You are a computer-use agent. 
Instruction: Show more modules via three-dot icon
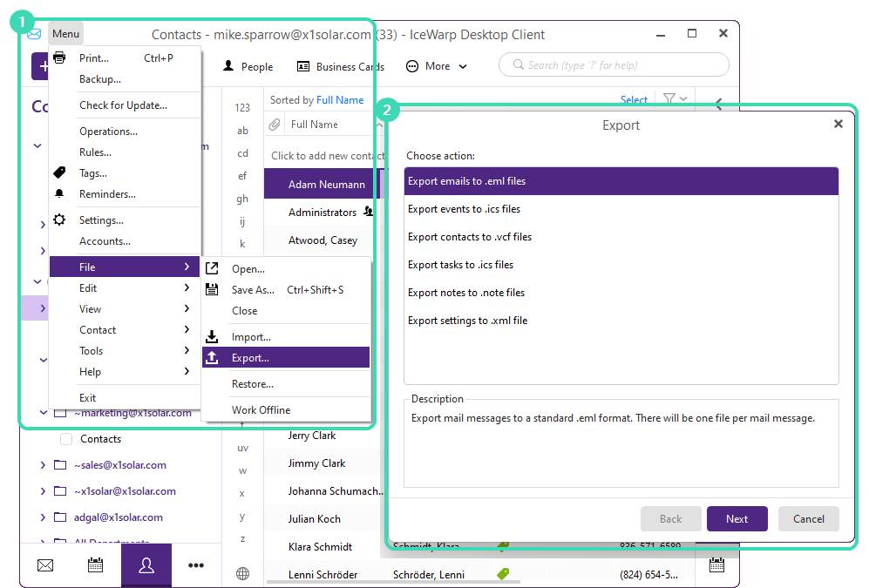coord(196,565)
